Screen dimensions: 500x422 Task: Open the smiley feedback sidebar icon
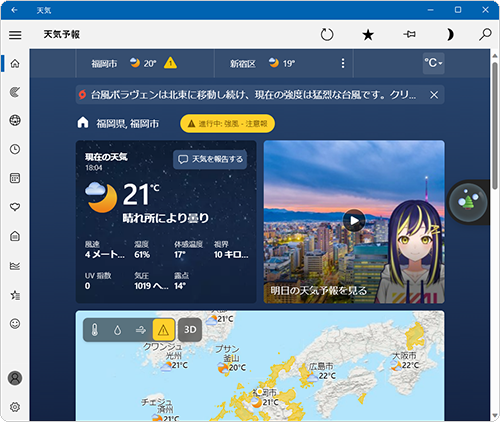point(15,324)
